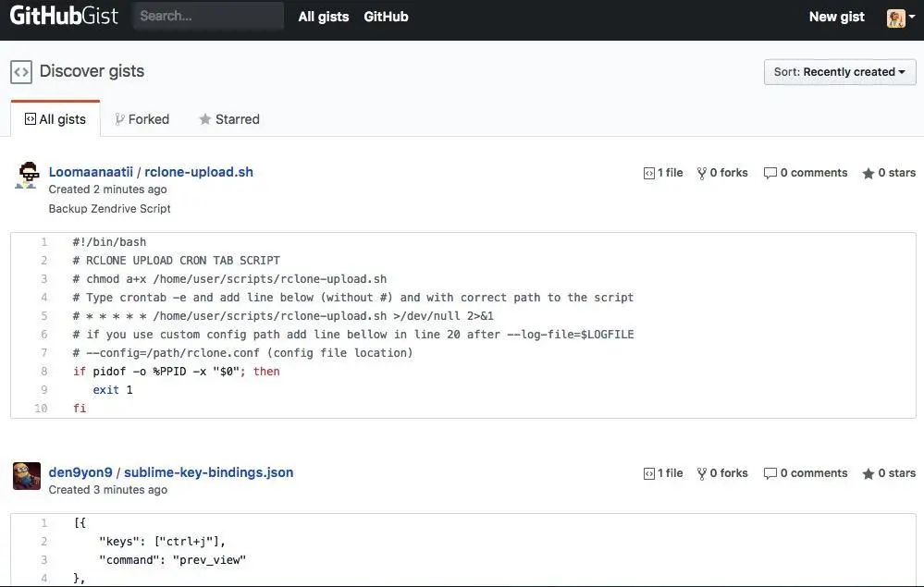This screenshot has width=924, height=587.
Task: Focus the Search field
Action: (x=208, y=16)
